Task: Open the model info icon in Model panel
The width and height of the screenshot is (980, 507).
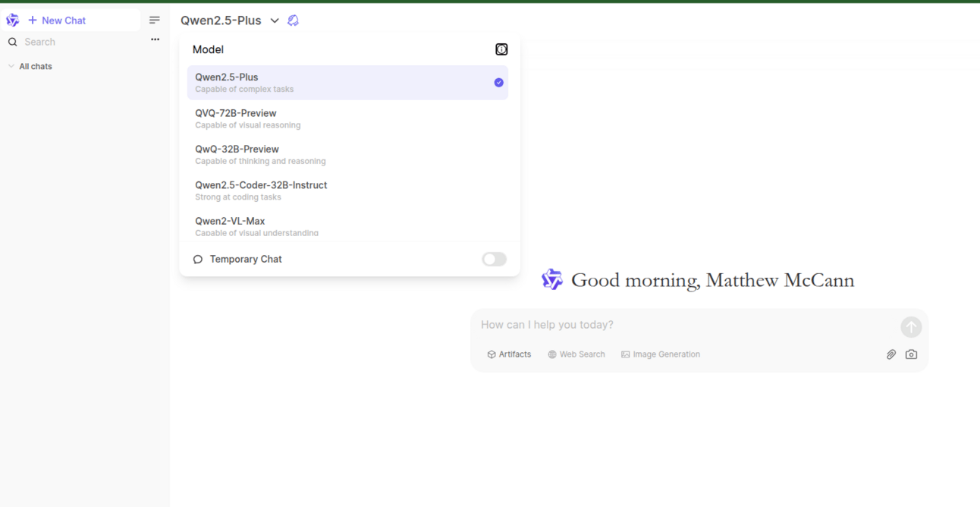Action: pos(501,49)
